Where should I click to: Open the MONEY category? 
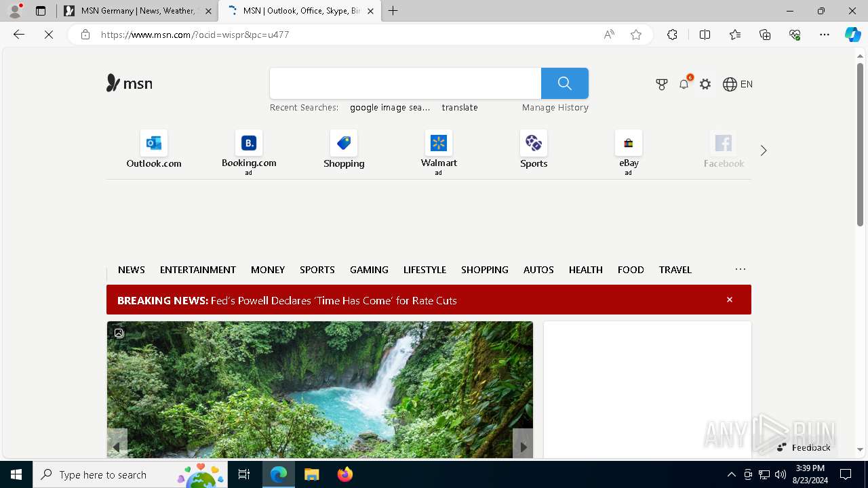(268, 270)
